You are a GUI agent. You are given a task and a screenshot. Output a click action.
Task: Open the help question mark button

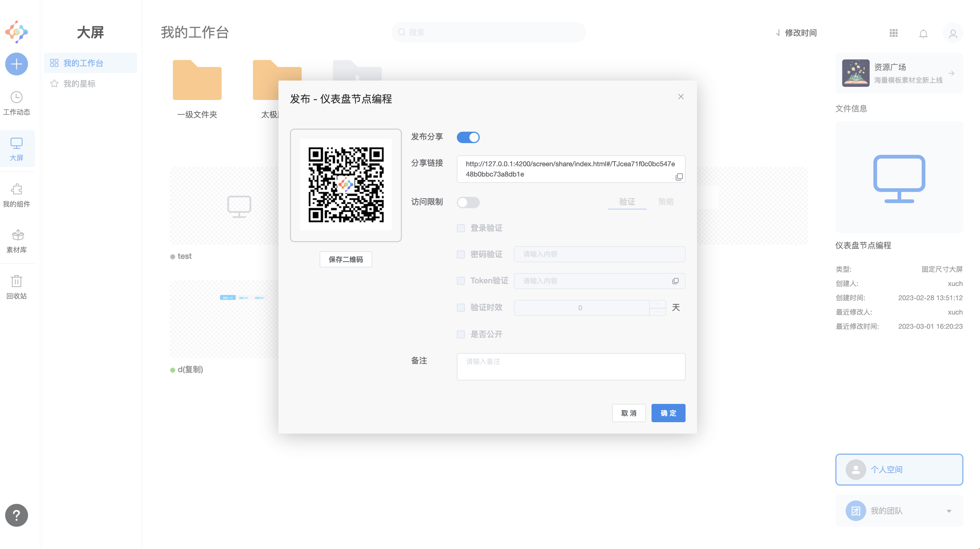pos(16,515)
